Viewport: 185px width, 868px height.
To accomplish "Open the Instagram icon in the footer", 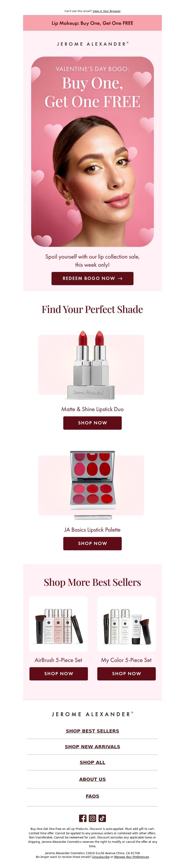I will click(92, 818).
